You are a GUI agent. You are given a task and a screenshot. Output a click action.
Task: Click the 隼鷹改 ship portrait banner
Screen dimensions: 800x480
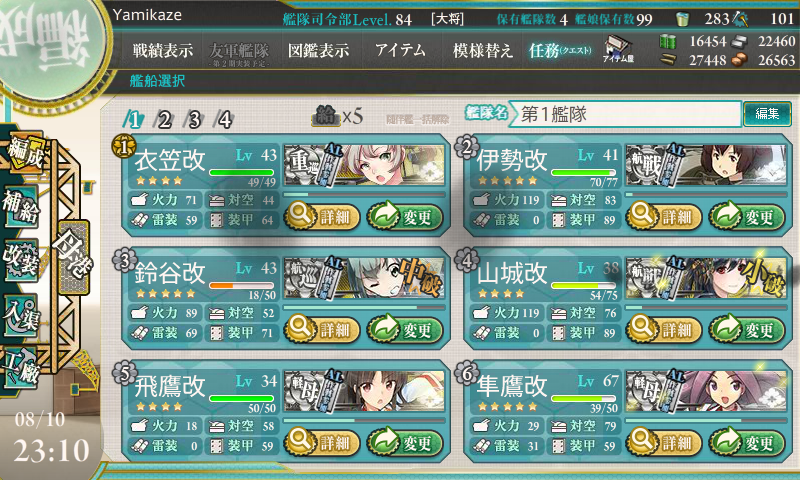click(x=706, y=392)
